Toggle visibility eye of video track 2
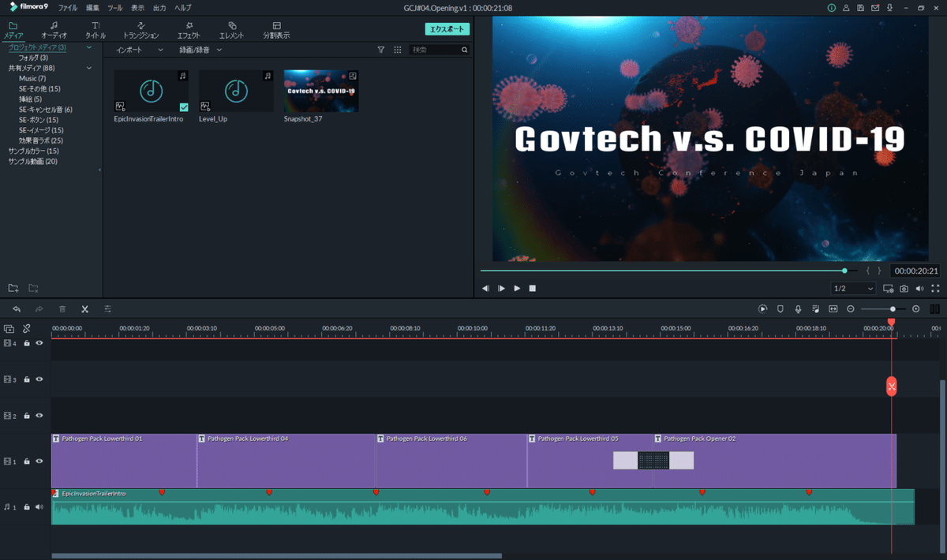 coord(39,415)
